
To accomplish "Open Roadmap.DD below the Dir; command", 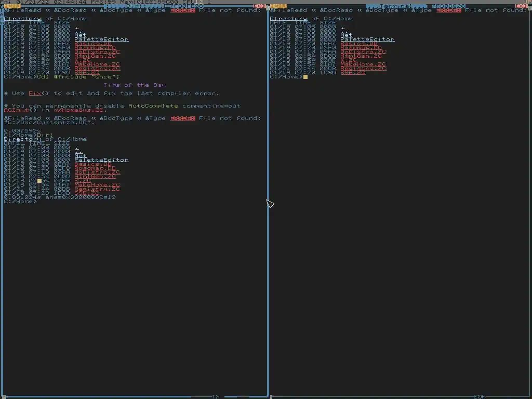I will tap(96, 168).
